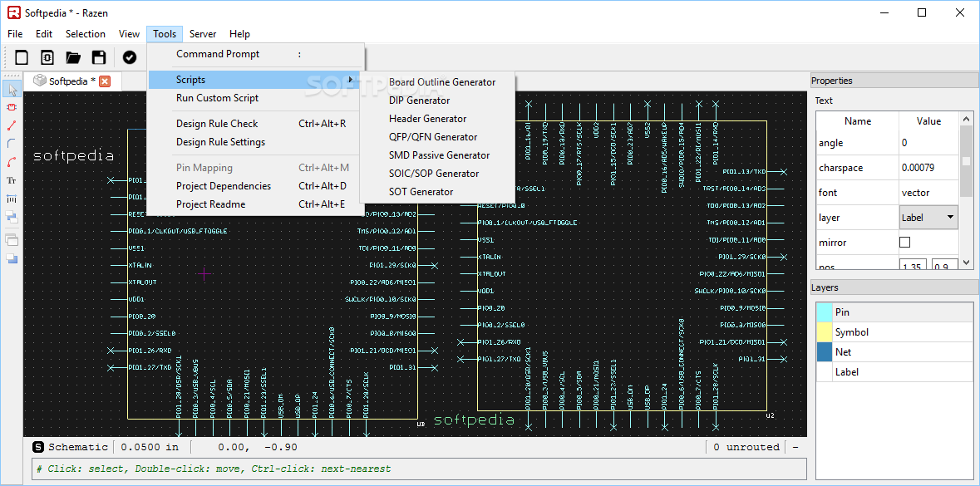Toggle the mirror checkbox
This screenshot has height=486, width=980.
click(904, 243)
